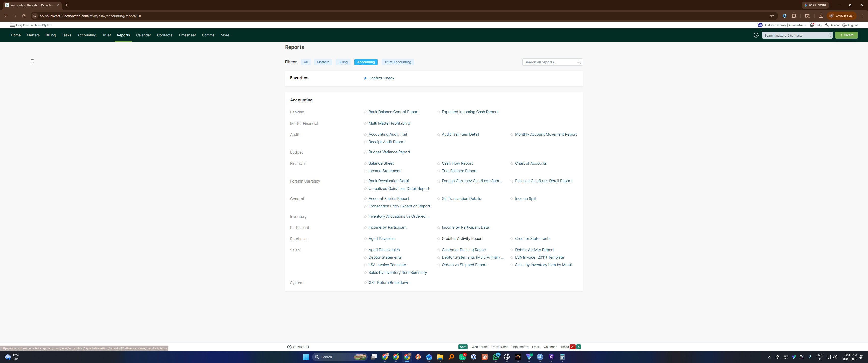The width and height of the screenshot is (868, 363).
Task: Click the green Tasks count badge 4
Action: (579, 347)
